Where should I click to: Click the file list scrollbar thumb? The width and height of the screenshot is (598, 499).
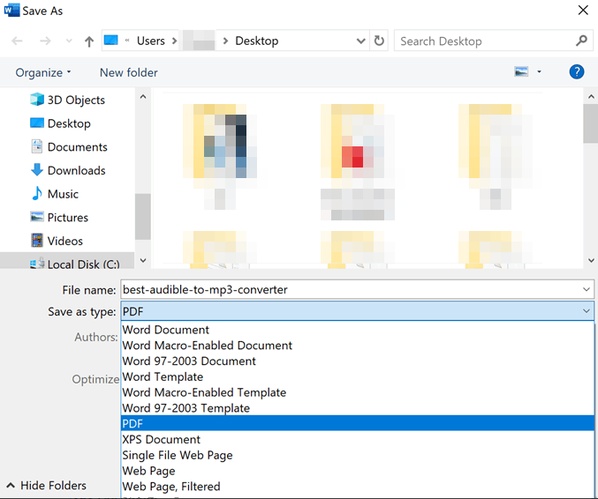pos(591,123)
